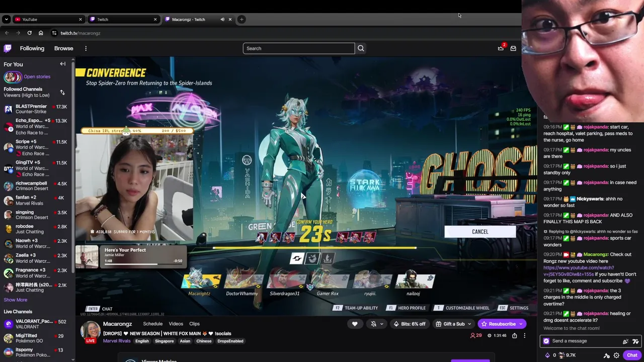Open the 7TV emote picker

click(x=635, y=341)
